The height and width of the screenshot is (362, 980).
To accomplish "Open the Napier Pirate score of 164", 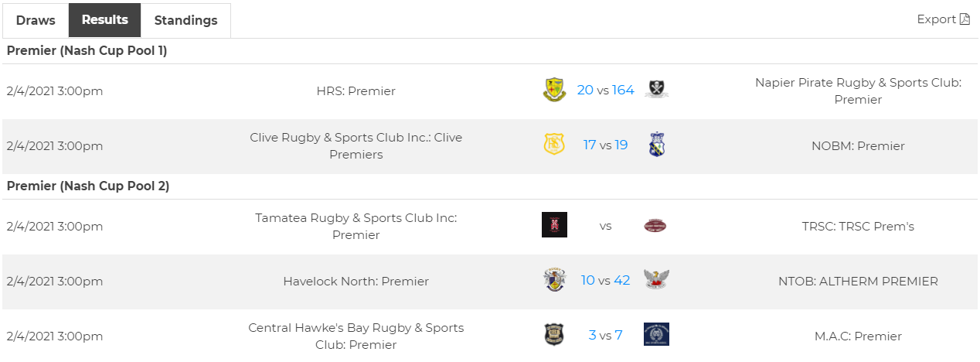I will click(x=623, y=90).
